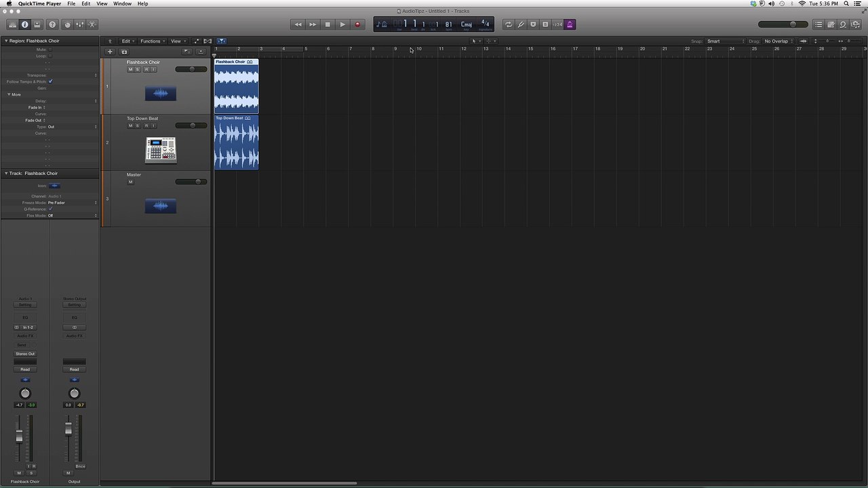
Task: Open the Editors scissors icon
Action: (92, 24)
